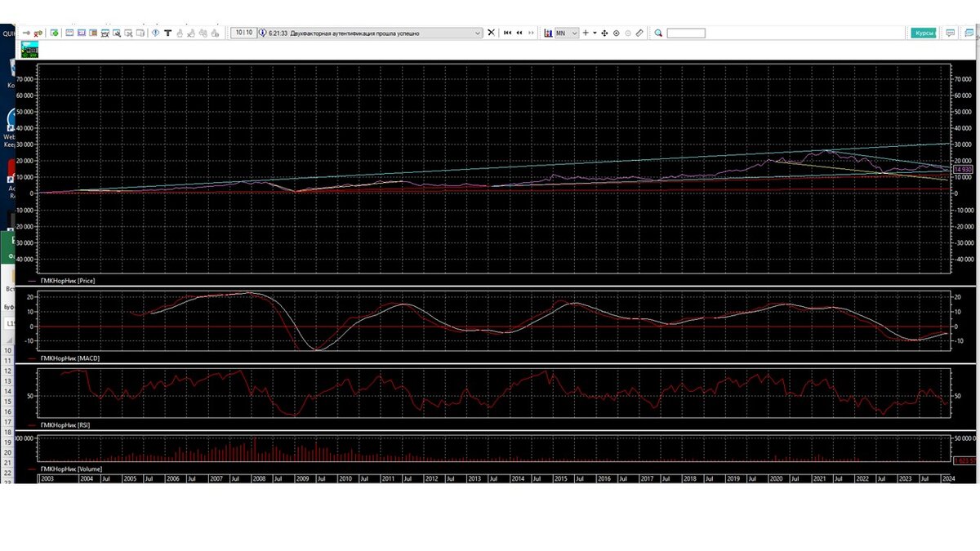This screenshot has height=551, width=980.
Task: Click the ГМКНорНик [RSI] legend label
Action: [x=65, y=425]
